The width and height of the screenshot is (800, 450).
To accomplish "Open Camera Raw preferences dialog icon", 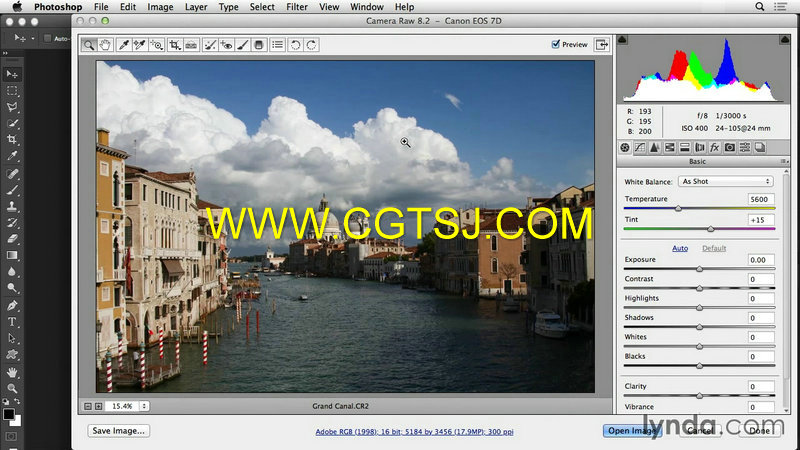I will point(278,45).
